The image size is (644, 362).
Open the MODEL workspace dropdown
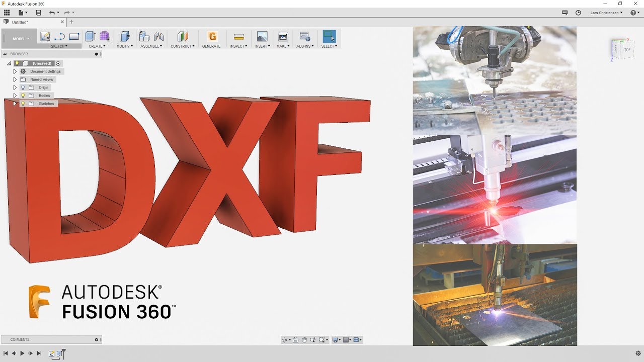[x=21, y=39]
